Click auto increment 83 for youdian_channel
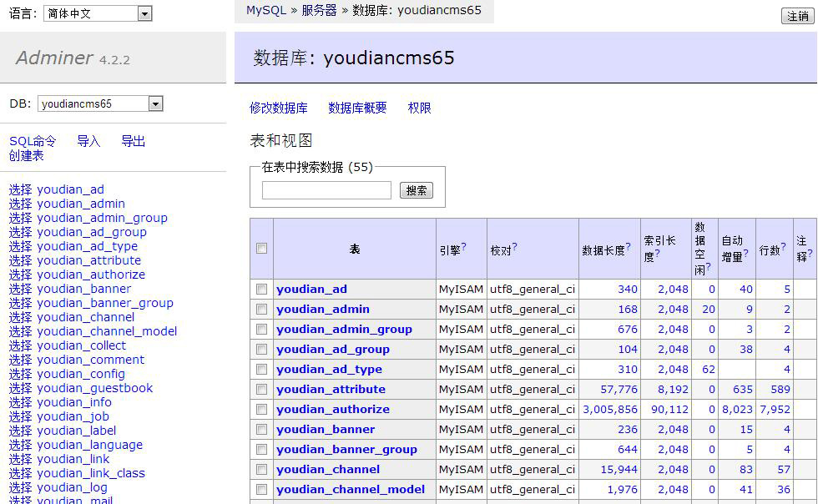The width and height of the screenshot is (818, 504). [x=746, y=470]
